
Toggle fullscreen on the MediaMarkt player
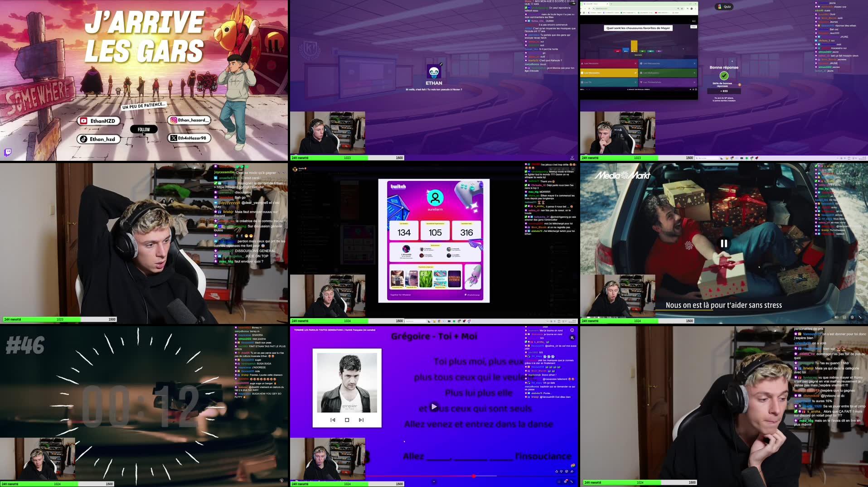[x=861, y=317]
